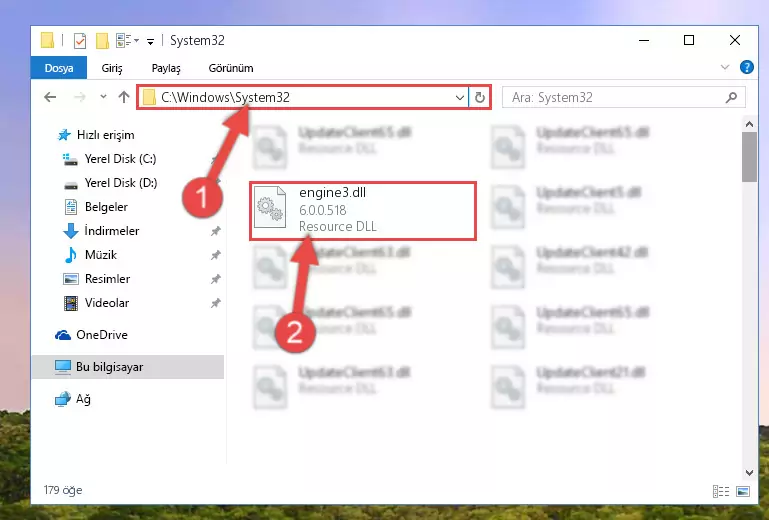Click the vertical scrollbar thumb
The height and width of the screenshot is (520, 769).
click(749, 157)
